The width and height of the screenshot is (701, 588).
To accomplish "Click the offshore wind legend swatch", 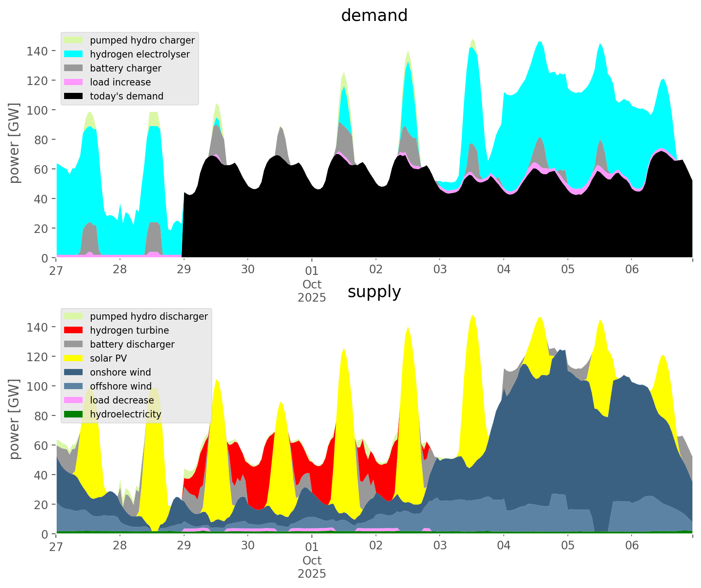I will pyautogui.click(x=74, y=386).
